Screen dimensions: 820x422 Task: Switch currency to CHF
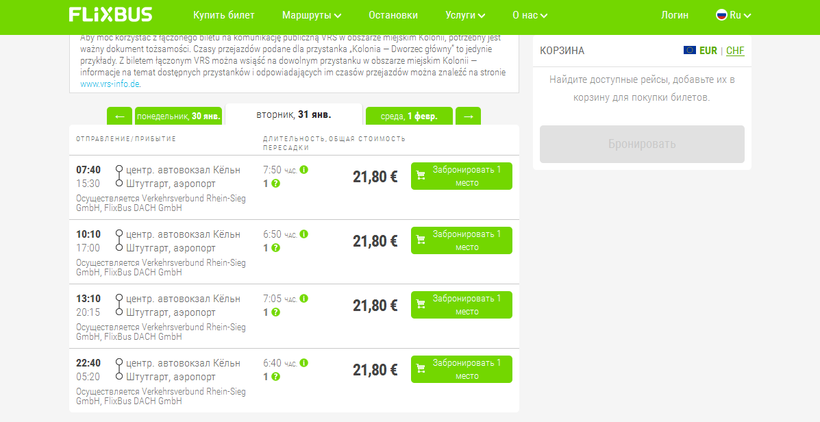pyautogui.click(x=735, y=50)
